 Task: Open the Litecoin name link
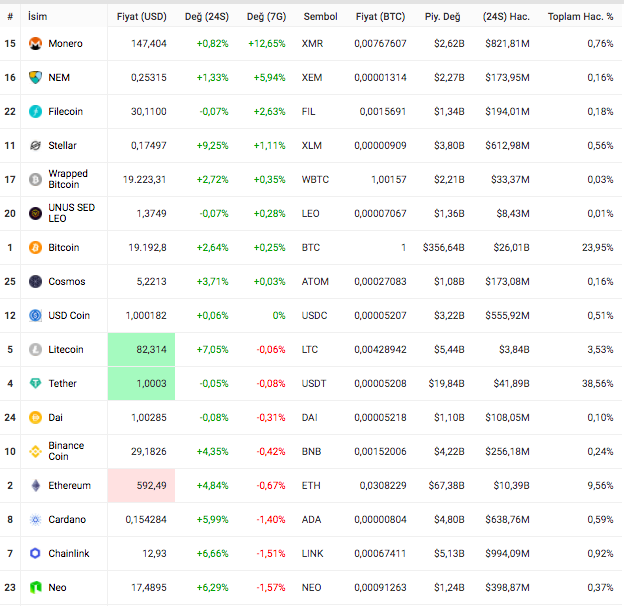coord(66,349)
